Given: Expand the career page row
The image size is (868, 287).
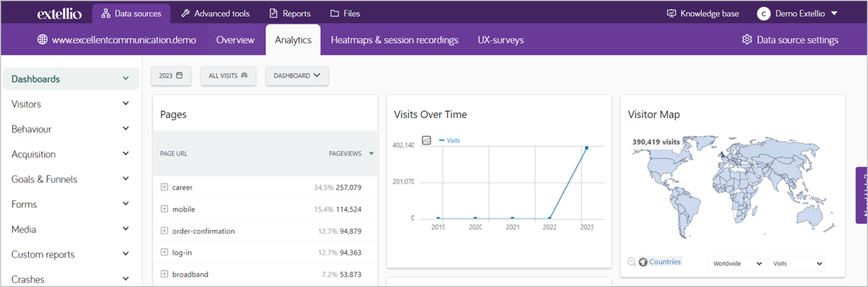Looking at the screenshot, I should (x=164, y=187).
